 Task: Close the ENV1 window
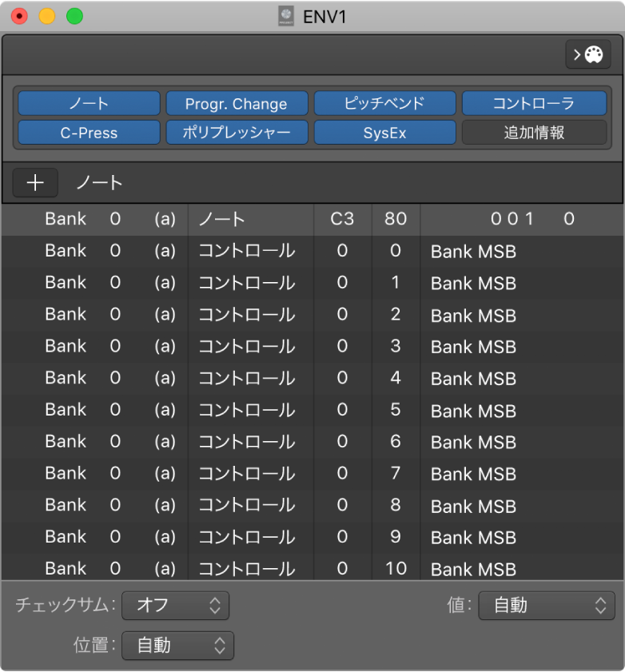pos(19,16)
